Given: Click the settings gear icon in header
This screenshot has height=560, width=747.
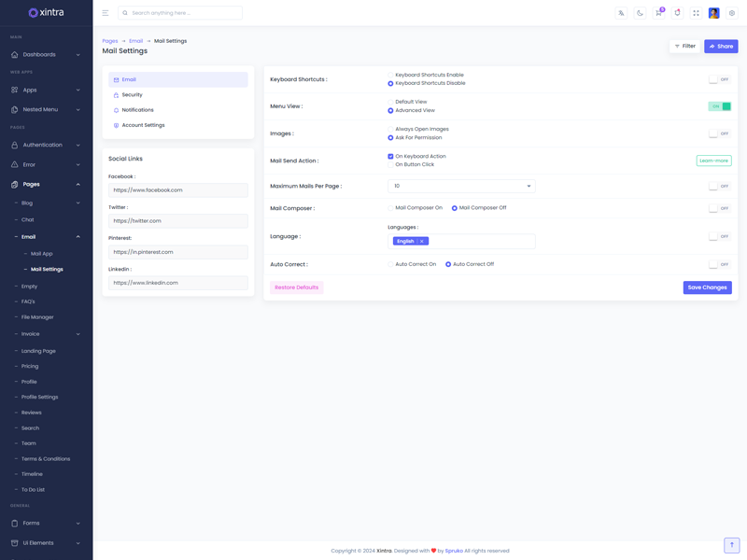Looking at the screenshot, I should [732, 13].
